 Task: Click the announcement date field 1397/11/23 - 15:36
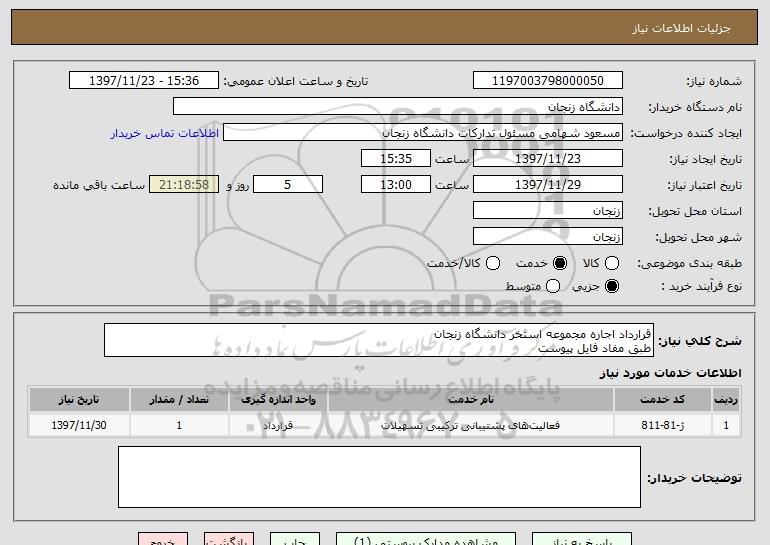[144, 81]
